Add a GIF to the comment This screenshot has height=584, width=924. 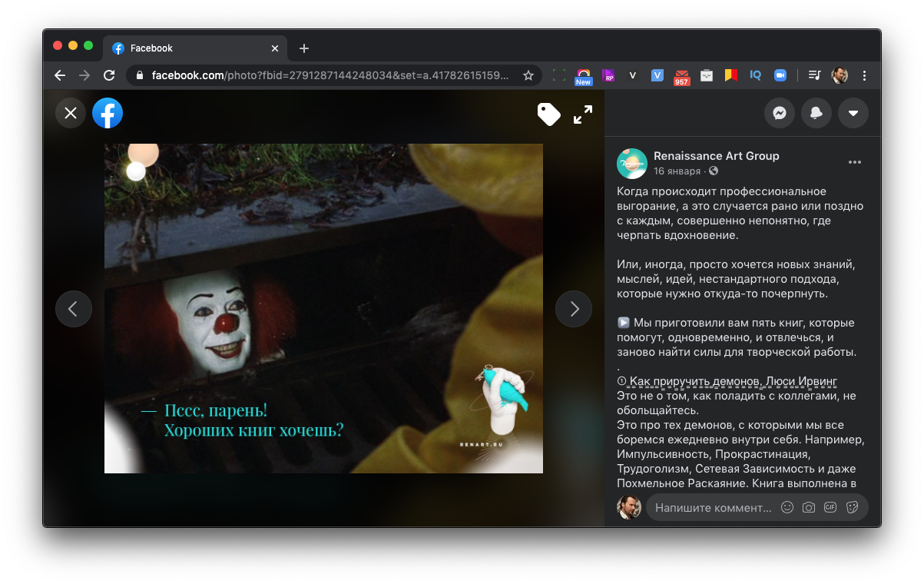pos(830,507)
